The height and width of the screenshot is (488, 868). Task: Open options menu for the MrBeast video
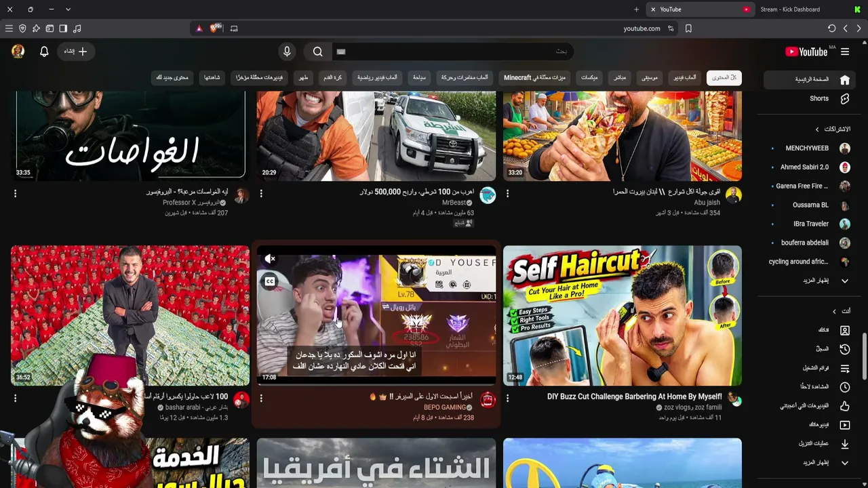(261, 194)
